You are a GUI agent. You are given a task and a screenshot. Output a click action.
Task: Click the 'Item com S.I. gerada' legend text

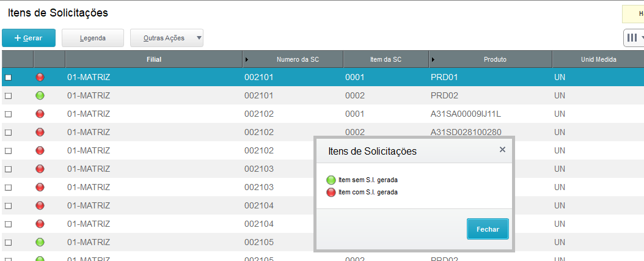click(x=368, y=192)
